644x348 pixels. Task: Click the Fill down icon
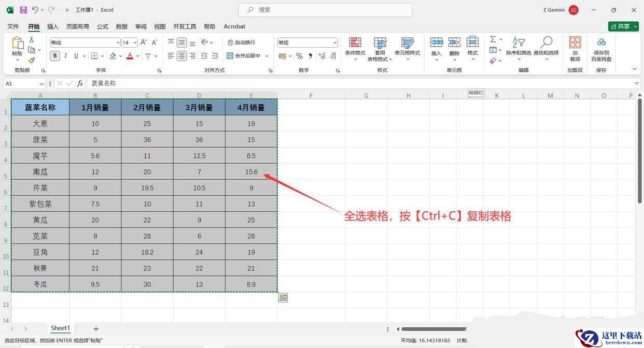point(493,50)
